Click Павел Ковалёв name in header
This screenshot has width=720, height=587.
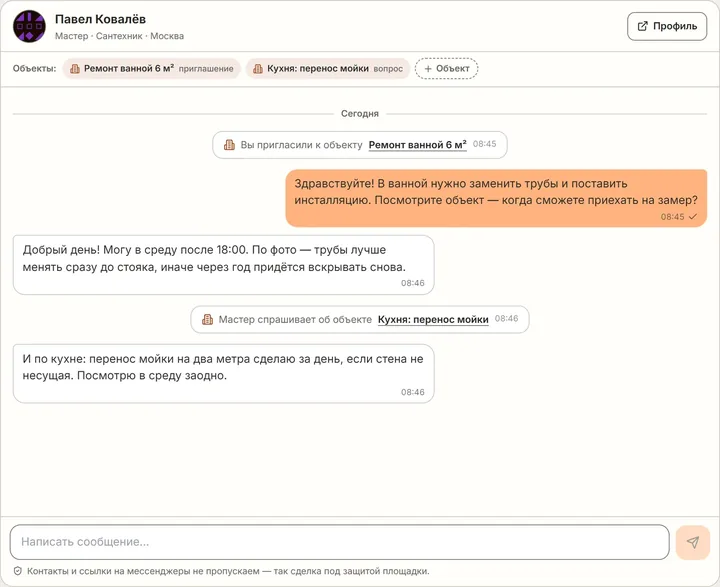[100, 19]
